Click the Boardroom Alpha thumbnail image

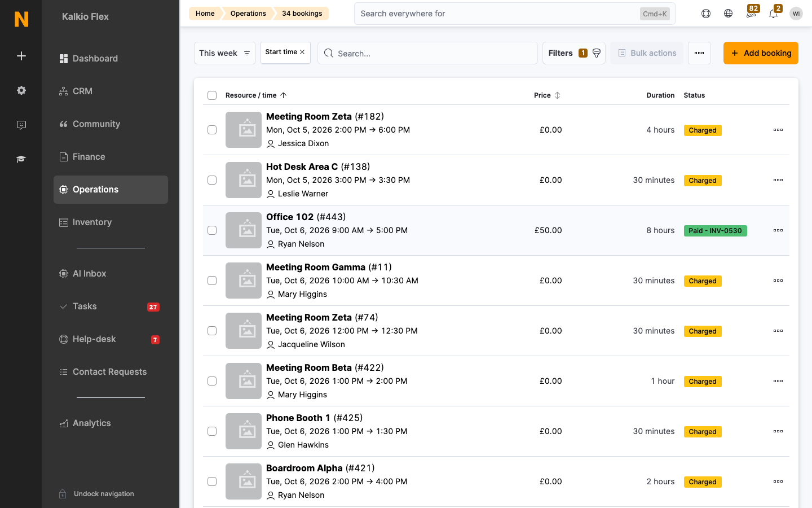coord(244,481)
